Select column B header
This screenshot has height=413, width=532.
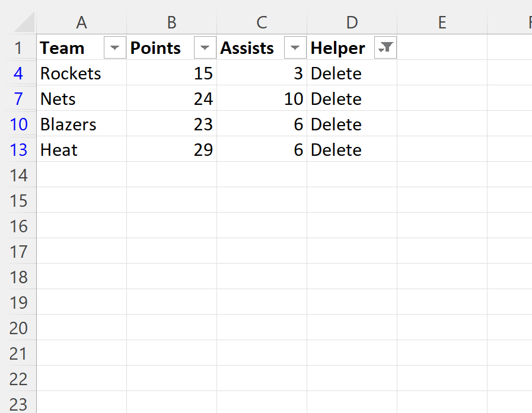(x=171, y=23)
